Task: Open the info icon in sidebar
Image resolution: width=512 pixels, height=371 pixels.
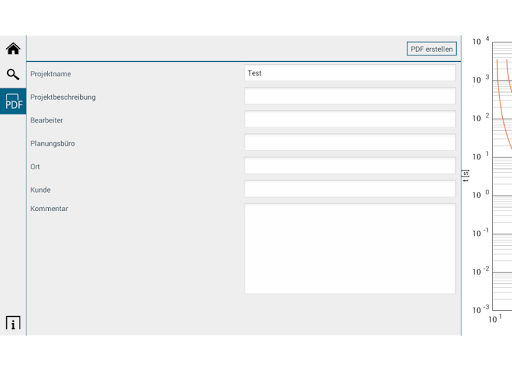Action: coord(13,323)
